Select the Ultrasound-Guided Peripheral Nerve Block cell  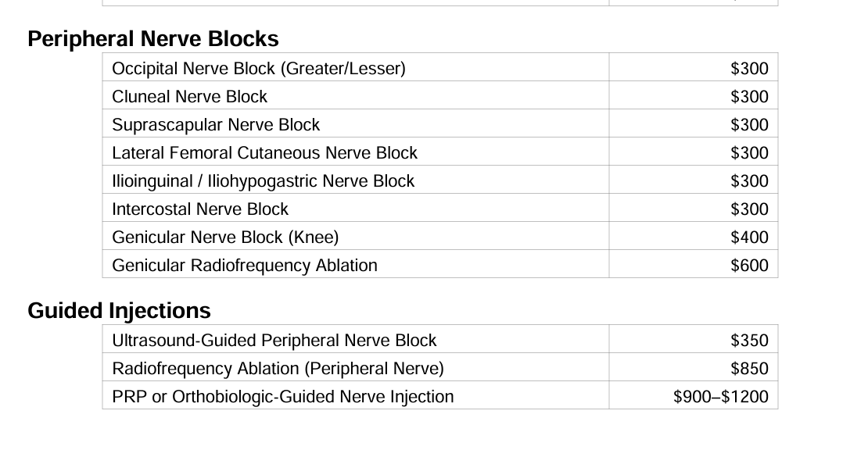[x=274, y=341]
